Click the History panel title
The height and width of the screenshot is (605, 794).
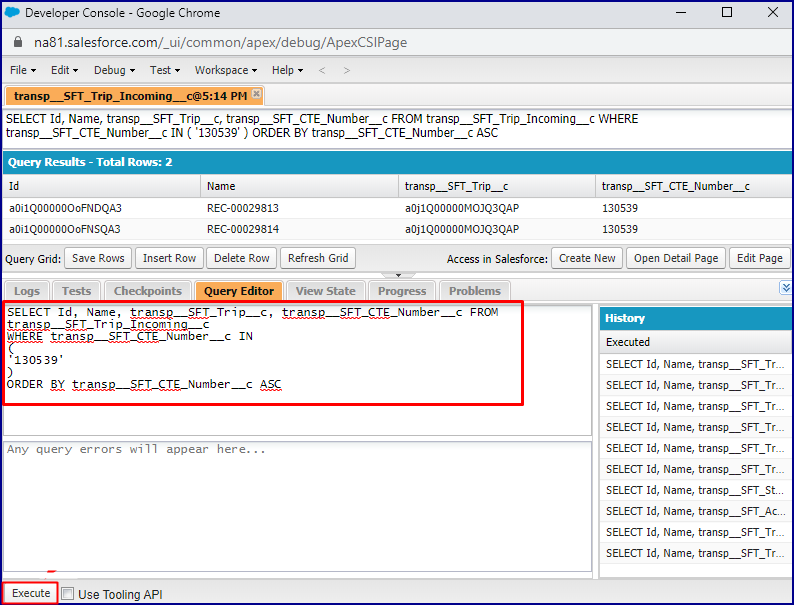pyautogui.click(x=625, y=318)
